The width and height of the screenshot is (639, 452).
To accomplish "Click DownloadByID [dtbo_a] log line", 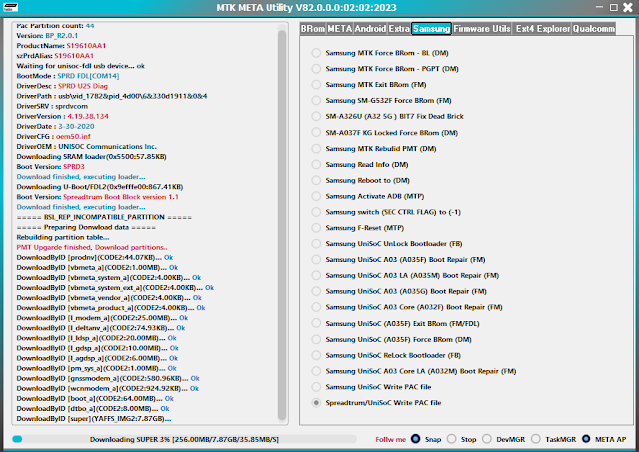I will coord(93,409).
